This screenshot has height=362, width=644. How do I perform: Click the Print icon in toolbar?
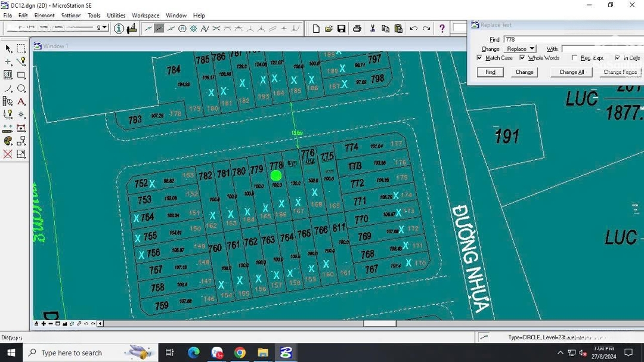tap(357, 29)
